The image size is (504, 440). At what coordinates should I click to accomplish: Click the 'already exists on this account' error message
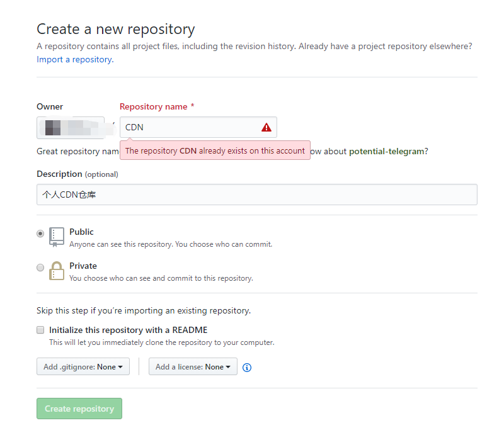[x=215, y=150]
